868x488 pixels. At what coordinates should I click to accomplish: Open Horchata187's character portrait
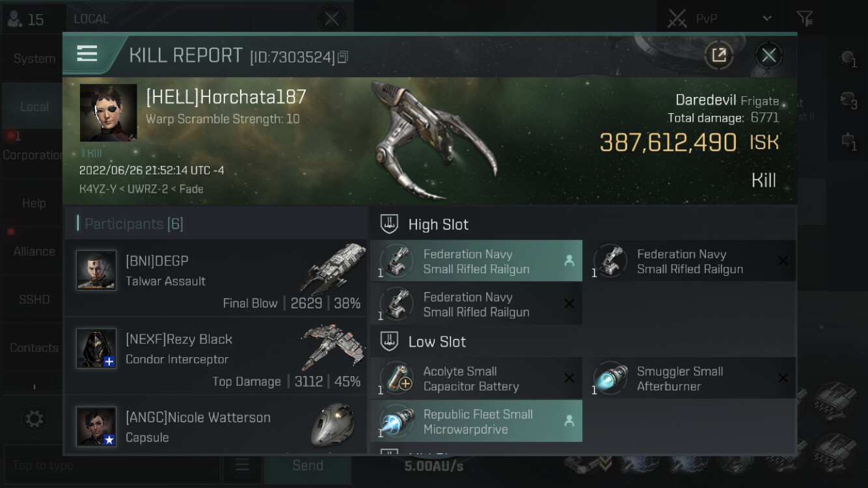(x=108, y=113)
